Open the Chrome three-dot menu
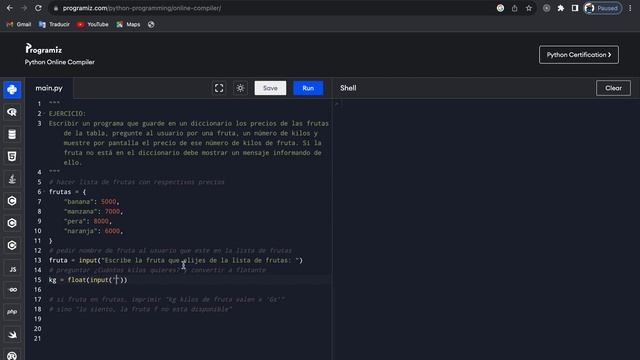The width and height of the screenshot is (640, 360). click(630, 8)
